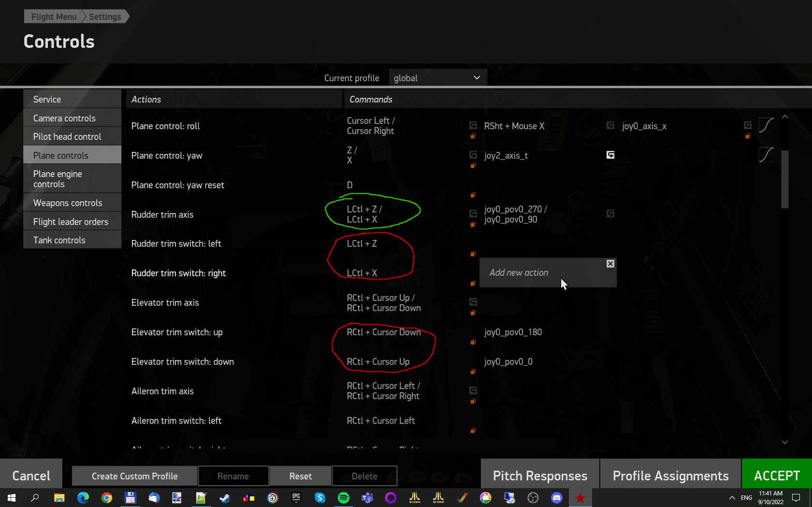Image resolution: width=812 pixels, height=507 pixels.
Task: Toggle the invert icon just before joy0_pov0_270
Action: click(473, 214)
